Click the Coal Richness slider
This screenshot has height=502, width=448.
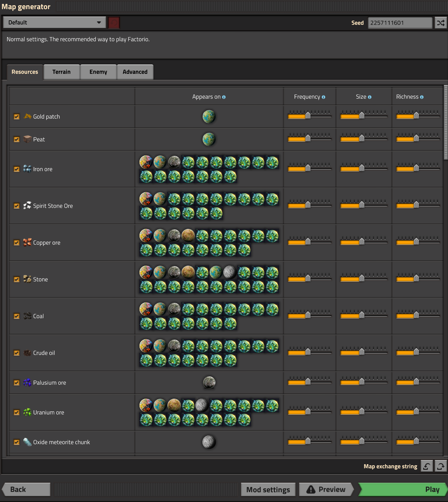pyautogui.click(x=418, y=315)
